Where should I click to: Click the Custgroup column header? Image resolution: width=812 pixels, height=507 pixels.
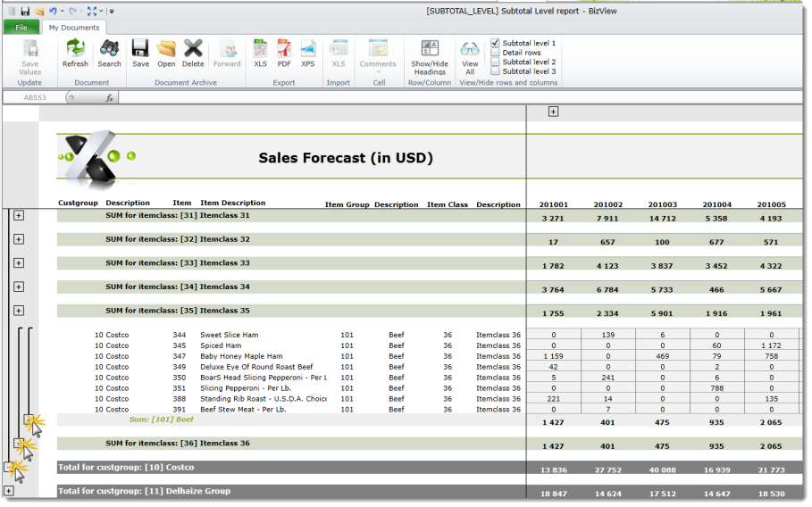pyautogui.click(x=78, y=203)
